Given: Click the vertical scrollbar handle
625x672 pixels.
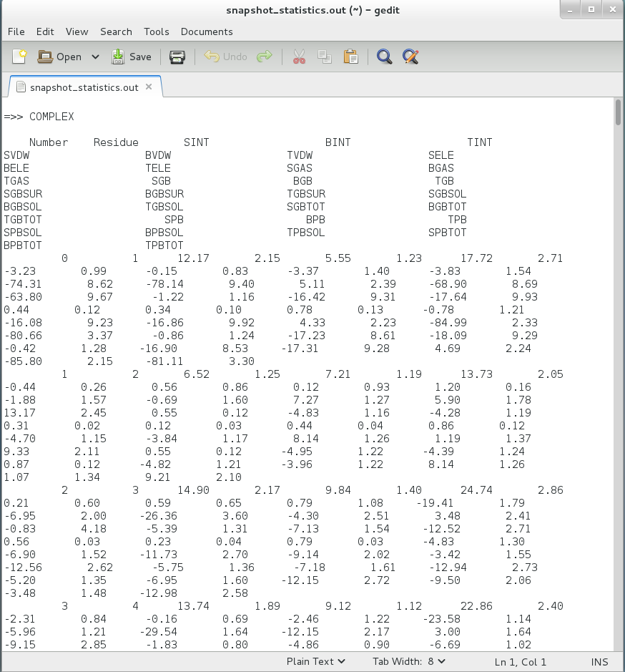Looking at the screenshot, I should (x=618, y=113).
